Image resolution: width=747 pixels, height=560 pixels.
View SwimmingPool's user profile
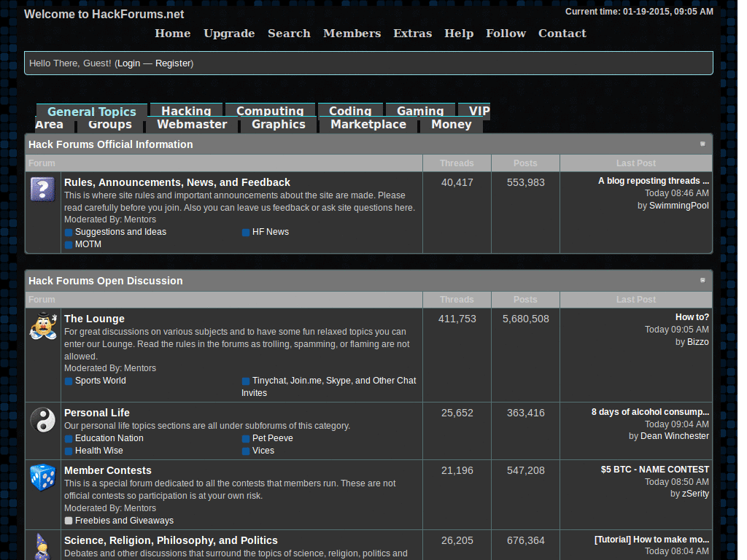tap(679, 206)
